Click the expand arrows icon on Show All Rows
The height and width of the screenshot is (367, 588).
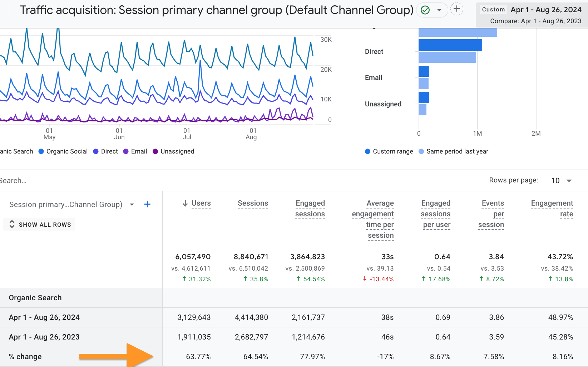coord(12,224)
